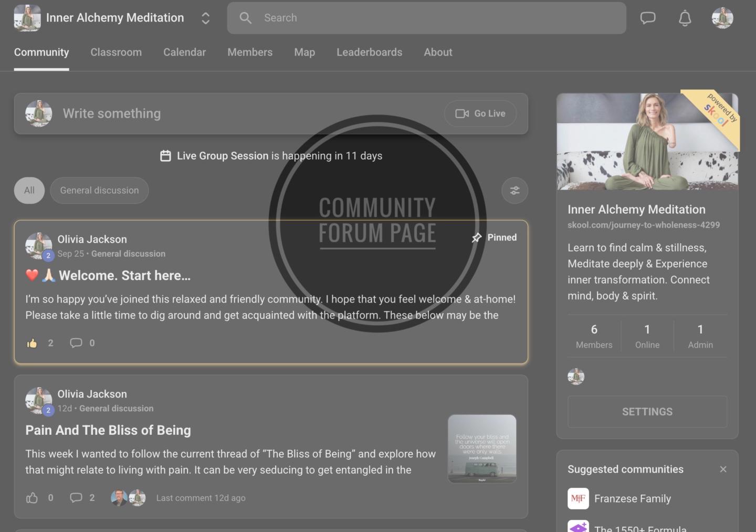Click the Live Group Session calendar icon

click(x=165, y=156)
